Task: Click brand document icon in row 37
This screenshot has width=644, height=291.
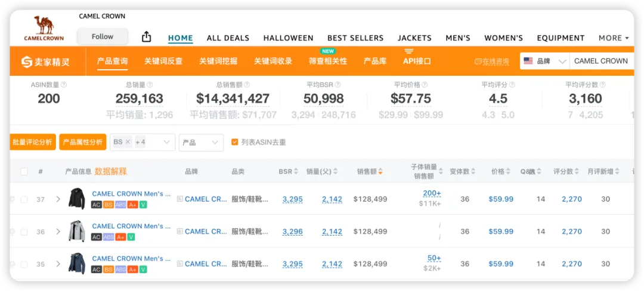Action: pyautogui.click(x=179, y=199)
